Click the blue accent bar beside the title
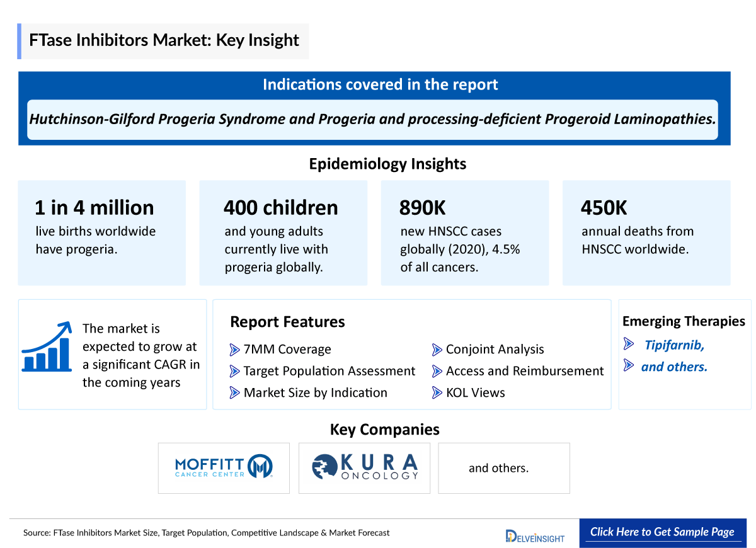This screenshot has height=548, width=756. (x=21, y=40)
